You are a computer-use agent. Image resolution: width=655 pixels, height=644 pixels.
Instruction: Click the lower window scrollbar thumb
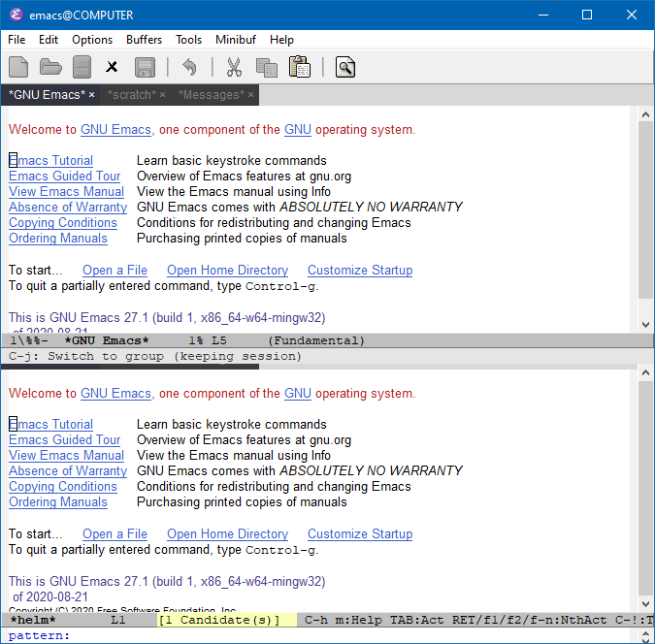click(x=646, y=488)
